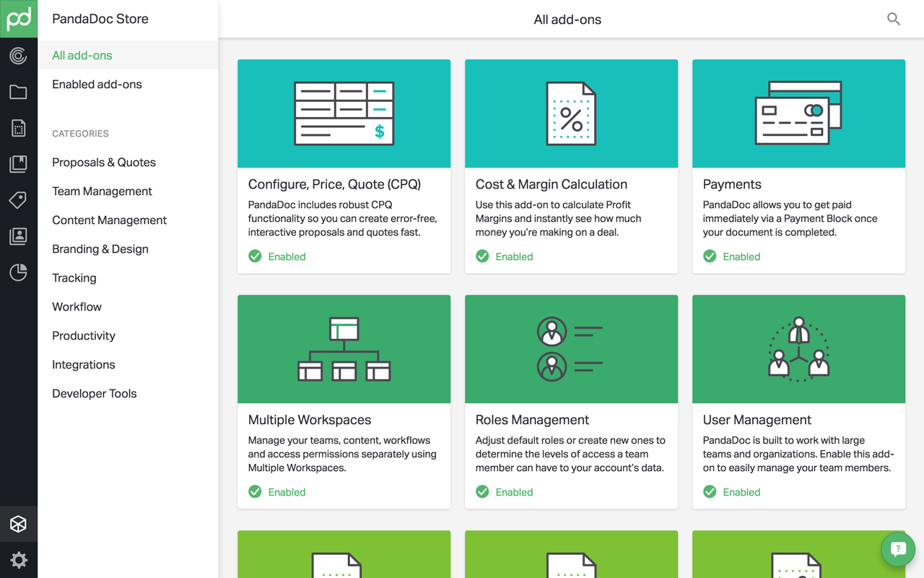Viewport: 924px width, 578px height.
Task: Click the Multiple Workspaces hierarchy illustration
Action: [344, 349]
